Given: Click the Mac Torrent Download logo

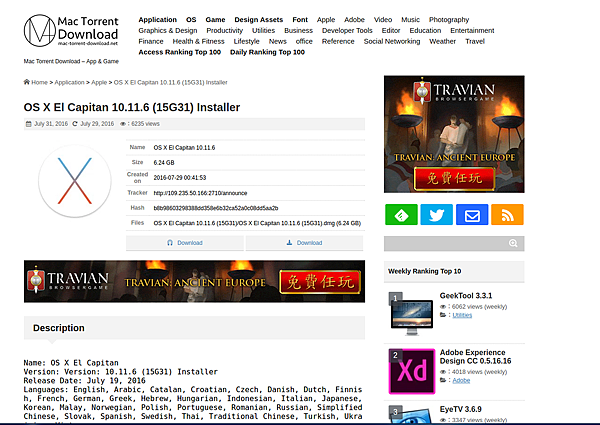Looking at the screenshot, I should pos(71,31).
